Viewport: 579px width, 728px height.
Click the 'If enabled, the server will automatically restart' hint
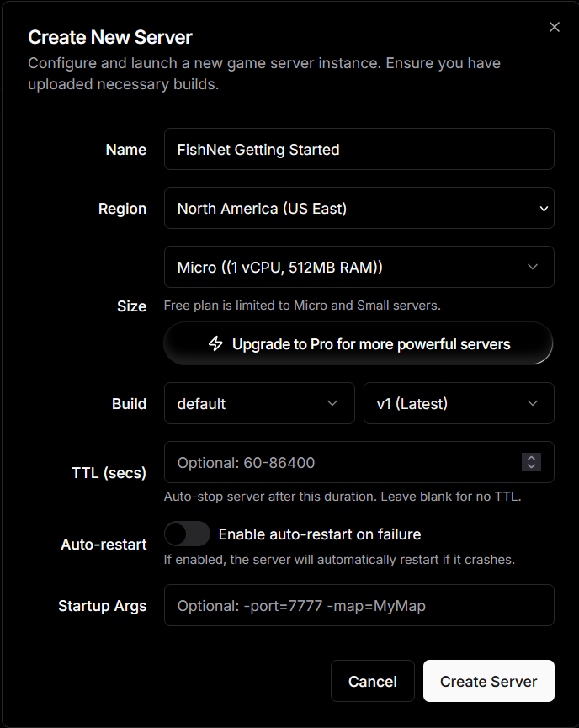point(339,560)
